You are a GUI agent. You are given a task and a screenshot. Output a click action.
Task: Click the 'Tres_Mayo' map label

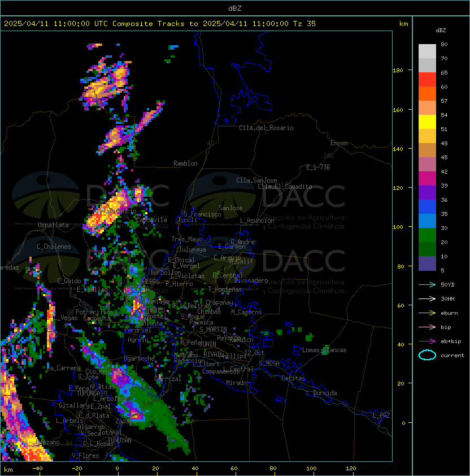(186, 239)
